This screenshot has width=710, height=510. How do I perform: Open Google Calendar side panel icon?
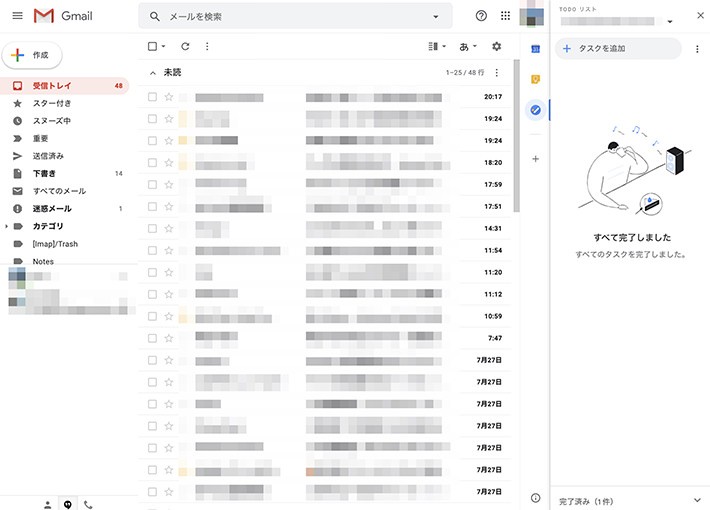[x=535, y=49]
